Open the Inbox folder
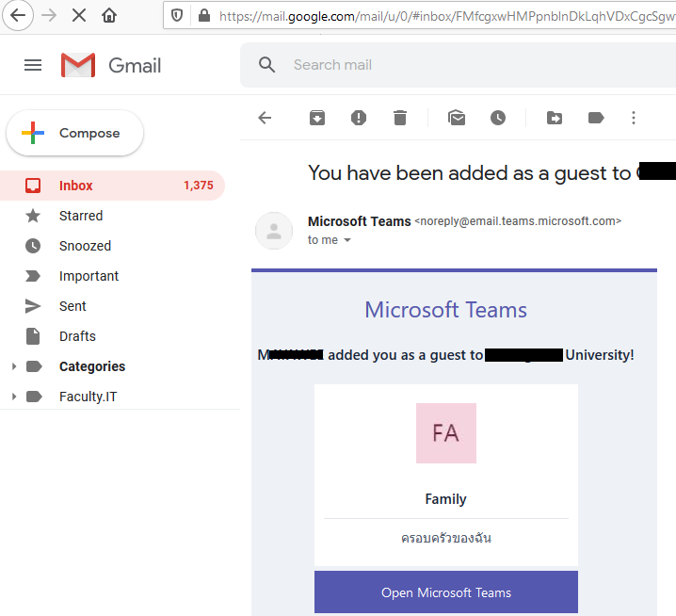Viewport: 676px width, 616px height. click(76, 186)
